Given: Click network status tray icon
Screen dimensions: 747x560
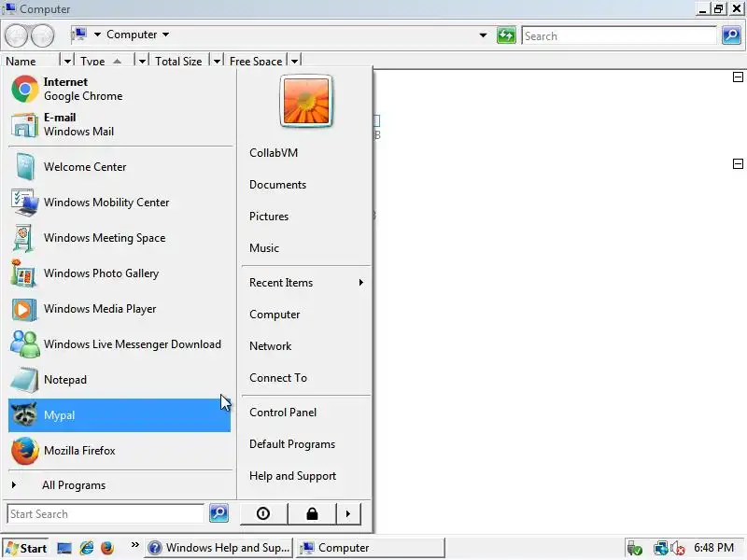Looking at the screenshot, I should [661, 549].
